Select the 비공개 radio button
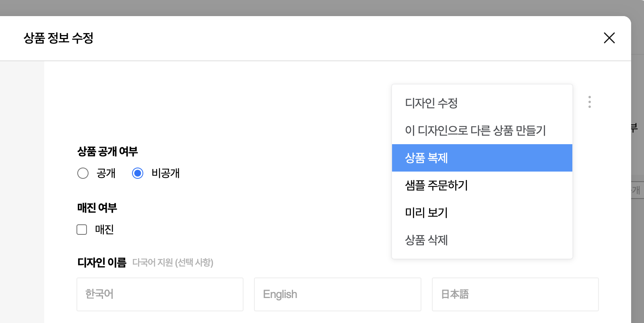The height and width of the screenshot is (323, 644). pos(138,173)
